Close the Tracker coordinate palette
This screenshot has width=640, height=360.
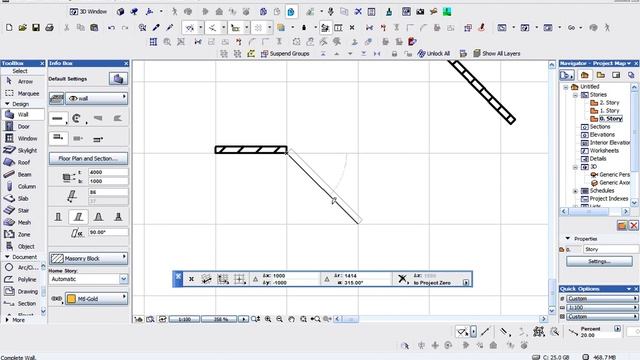pos(178,276)
